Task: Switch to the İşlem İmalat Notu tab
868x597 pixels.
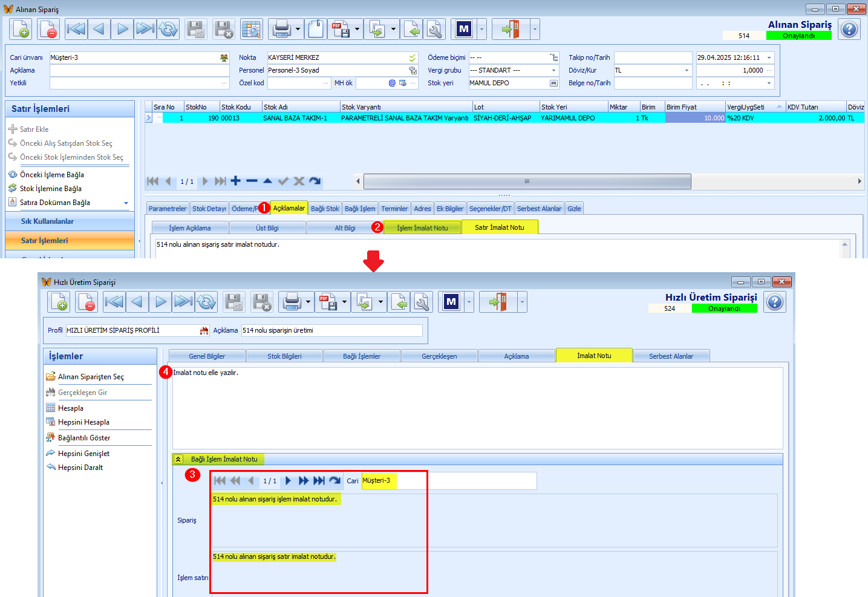Action: click(x=422, y=228)
